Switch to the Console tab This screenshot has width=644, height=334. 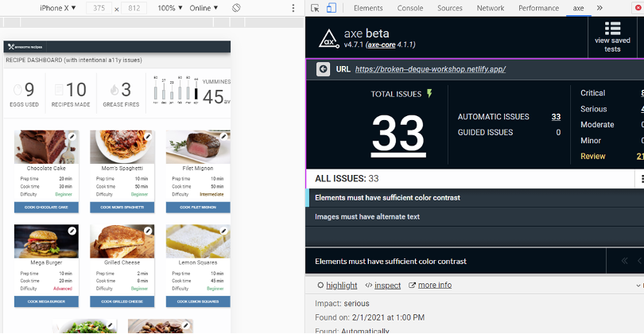[410, 8]
